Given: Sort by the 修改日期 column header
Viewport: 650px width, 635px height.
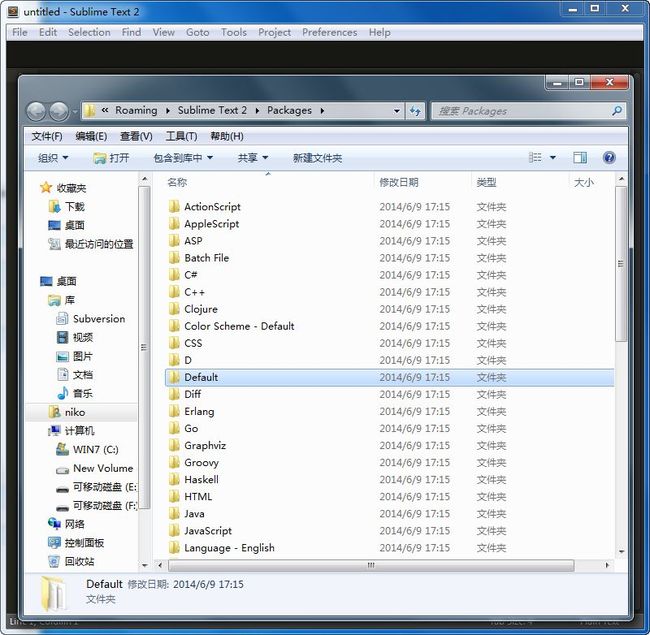Looking at the screenshot, I should 399,182.
